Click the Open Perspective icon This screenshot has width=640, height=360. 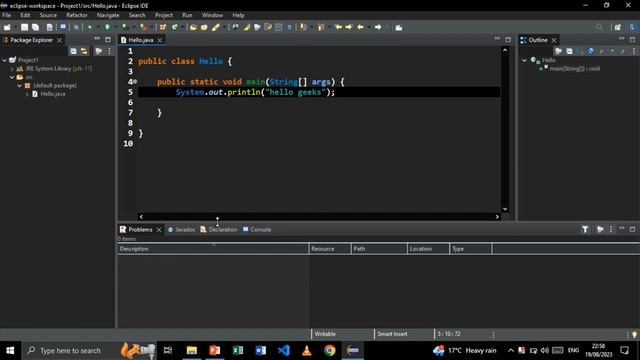[x=618, y=27]
